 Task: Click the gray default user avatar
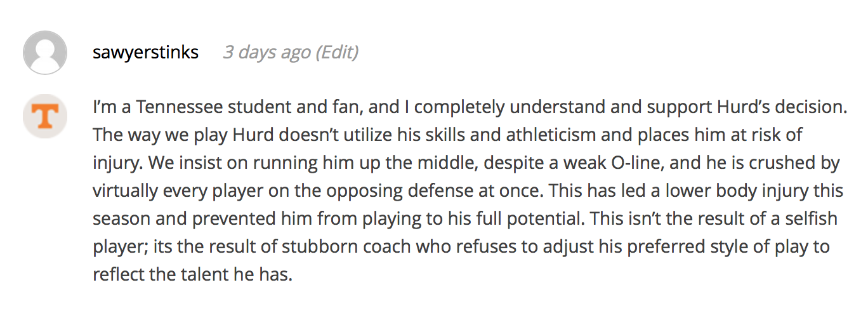45,52
